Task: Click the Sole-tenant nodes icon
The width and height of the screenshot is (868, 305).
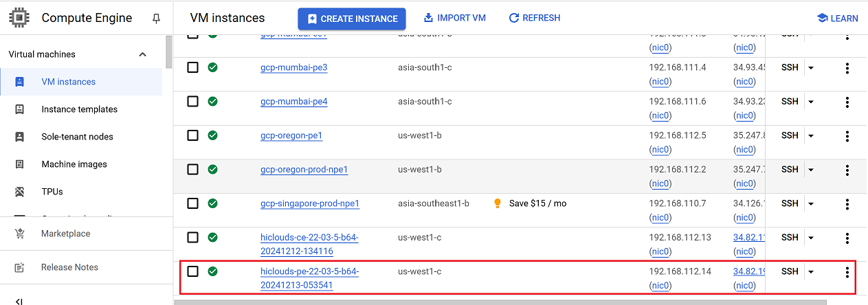Action: pos(19,137)
